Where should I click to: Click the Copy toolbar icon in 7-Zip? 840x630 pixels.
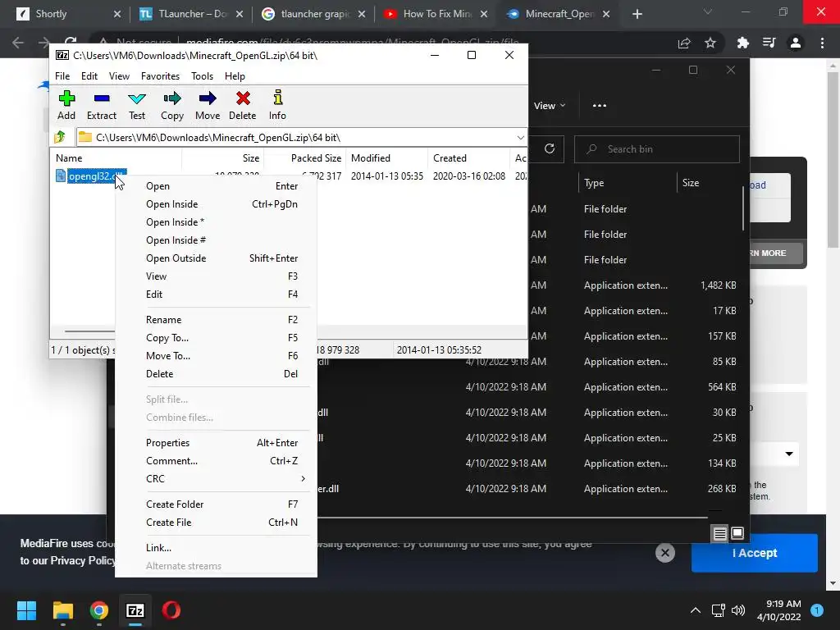coord(172,105)
